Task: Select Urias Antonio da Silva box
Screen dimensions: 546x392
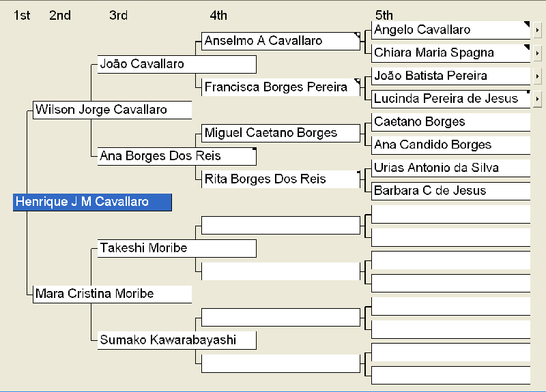Action: (451, 168)
